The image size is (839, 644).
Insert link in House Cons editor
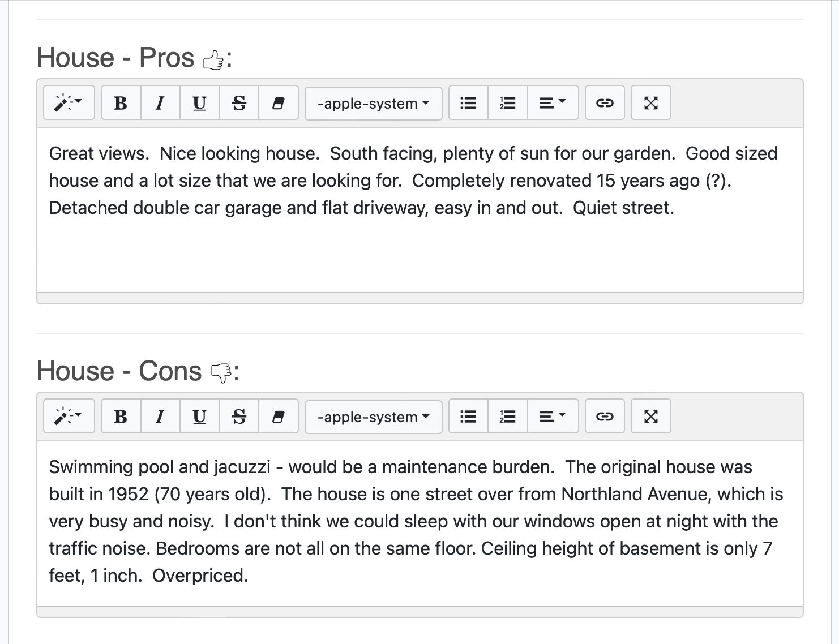tap(605, 417)
